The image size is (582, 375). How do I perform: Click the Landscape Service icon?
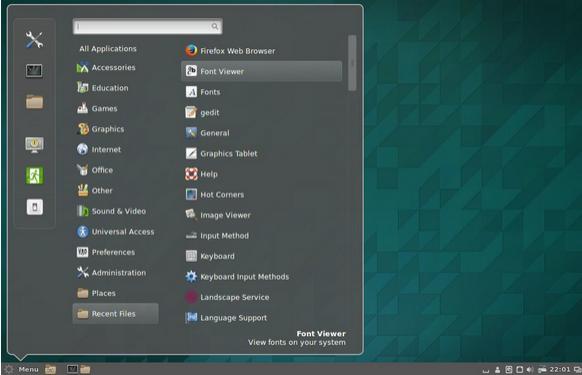pyautogui.click(x=191, y=297)
